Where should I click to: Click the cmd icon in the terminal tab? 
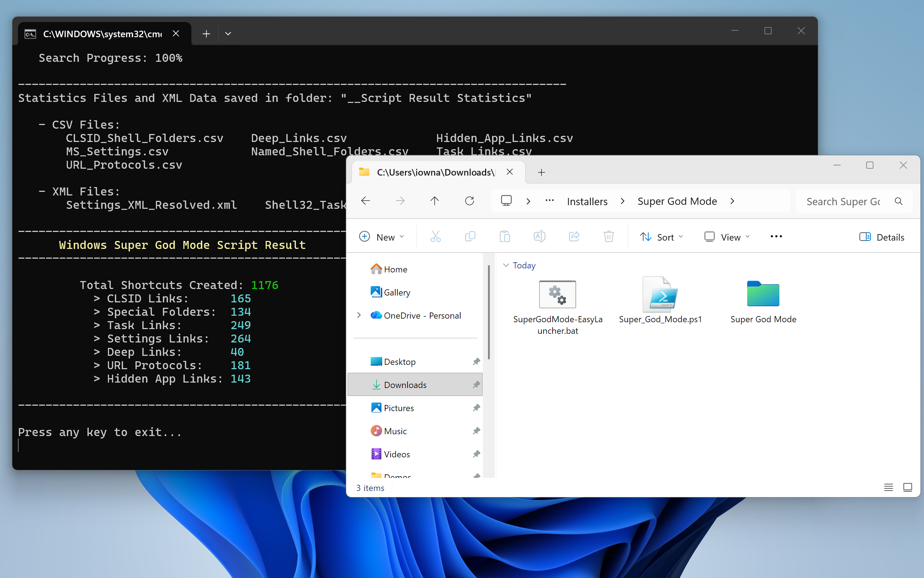[30, 34]
